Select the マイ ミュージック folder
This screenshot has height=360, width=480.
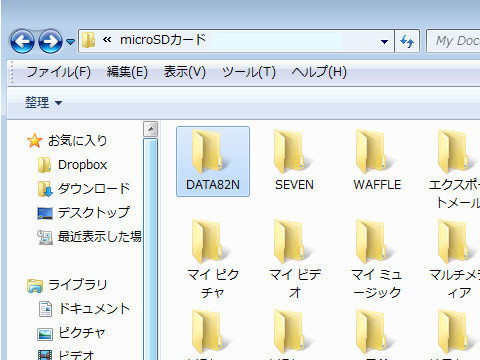pyautogui.click(x=377, y=260)
